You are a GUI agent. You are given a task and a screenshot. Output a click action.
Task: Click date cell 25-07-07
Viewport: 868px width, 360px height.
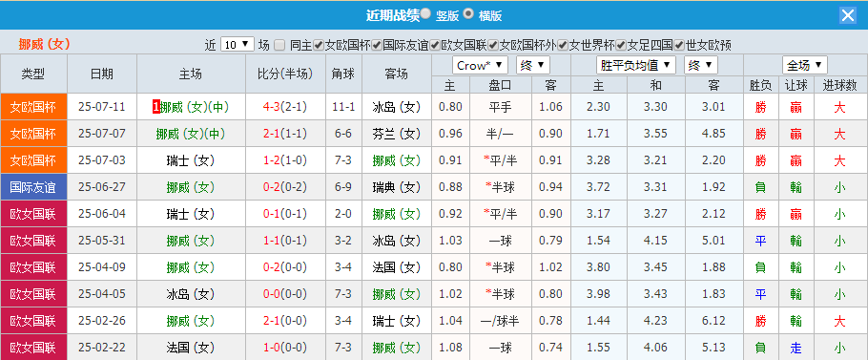click(x=102, y=134)
